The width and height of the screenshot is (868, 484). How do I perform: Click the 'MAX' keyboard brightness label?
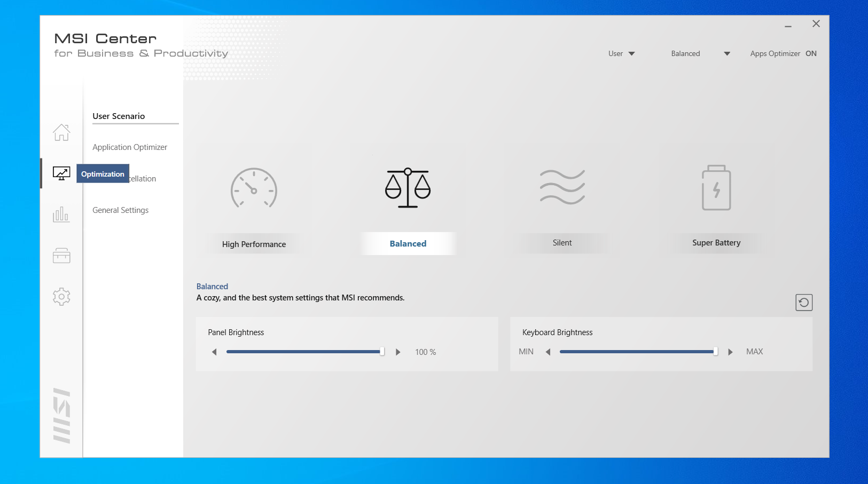coord(755,352)
